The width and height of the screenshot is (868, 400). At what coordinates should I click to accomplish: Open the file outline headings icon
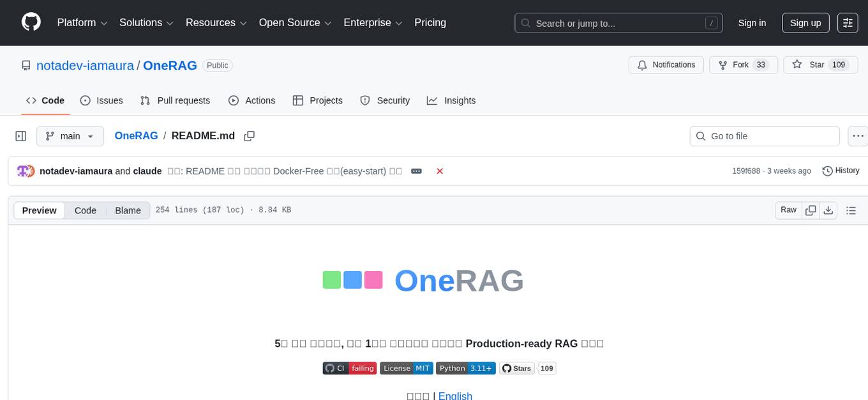pyautogui.click(x=851, y=210)
